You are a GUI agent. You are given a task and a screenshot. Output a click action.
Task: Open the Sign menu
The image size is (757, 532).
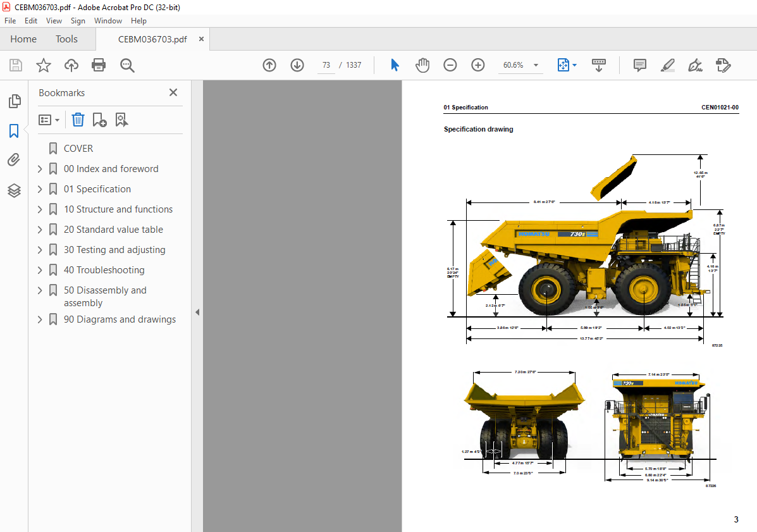[78, 21]
